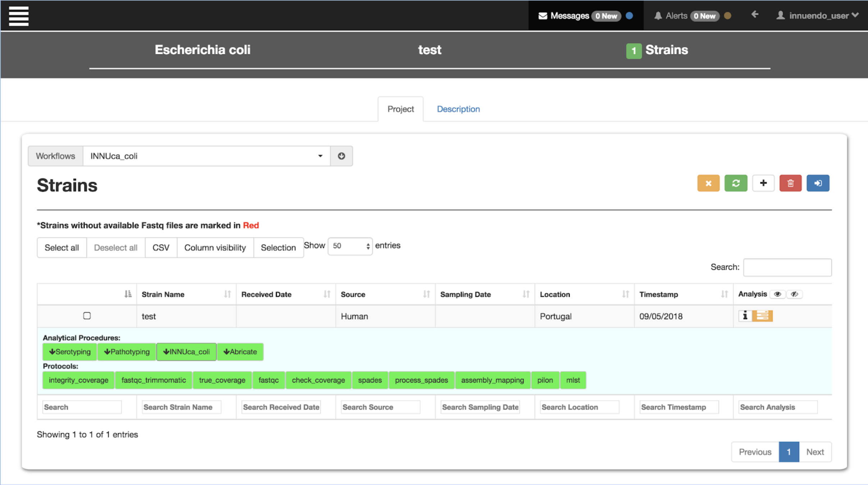Click the Column visibility button
868x485 pixels.
pos(215,248)
